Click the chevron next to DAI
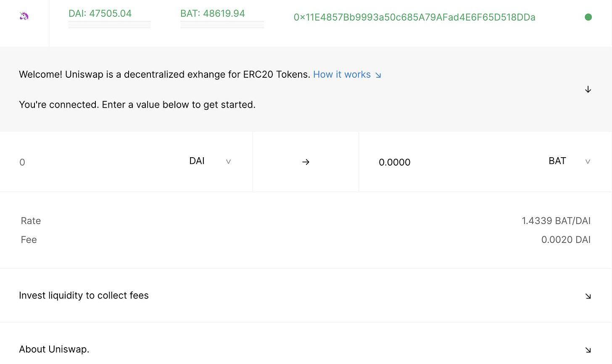Image resolution: width=612 pixels, height=364 pixels. [228, 161]
